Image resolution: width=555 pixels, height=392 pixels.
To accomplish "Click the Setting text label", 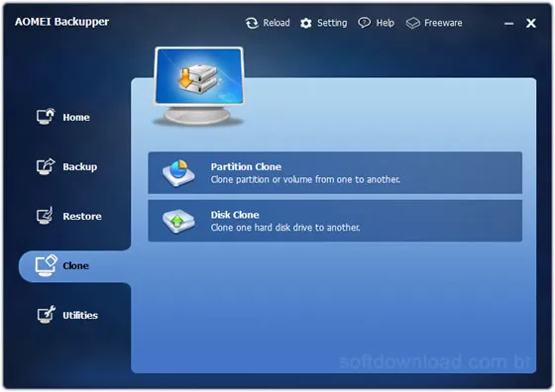I will pos(332,23).
